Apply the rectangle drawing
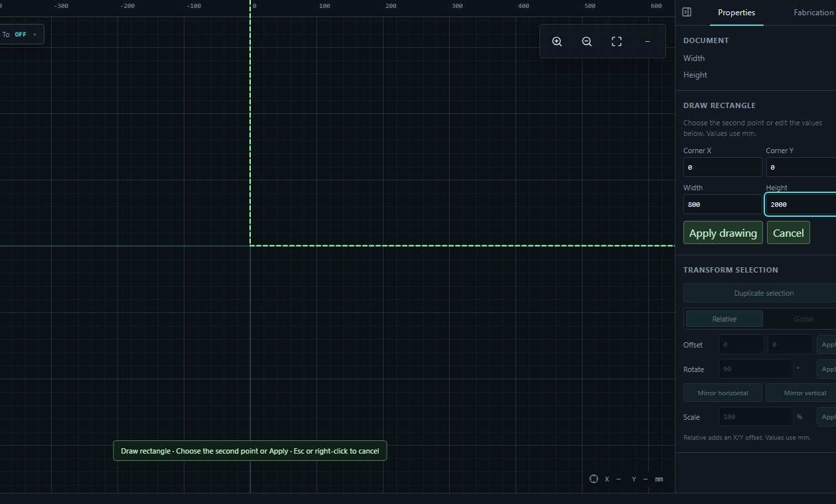This screenshot has width=836, height=504. coord(723,233)
